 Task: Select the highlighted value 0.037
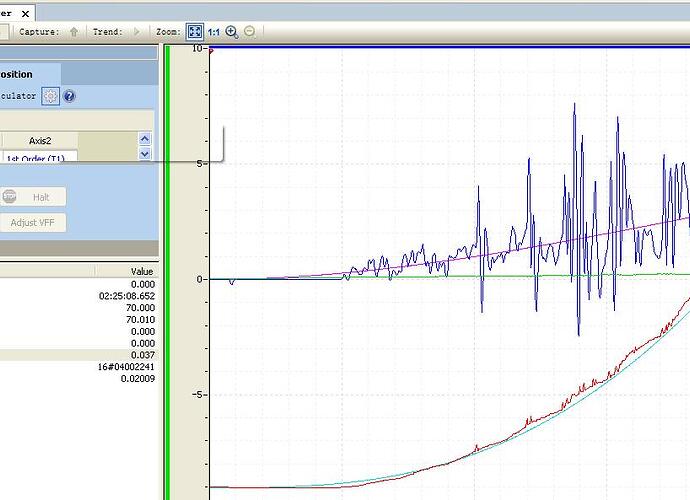pyautogui.click(x=143, y=355)
